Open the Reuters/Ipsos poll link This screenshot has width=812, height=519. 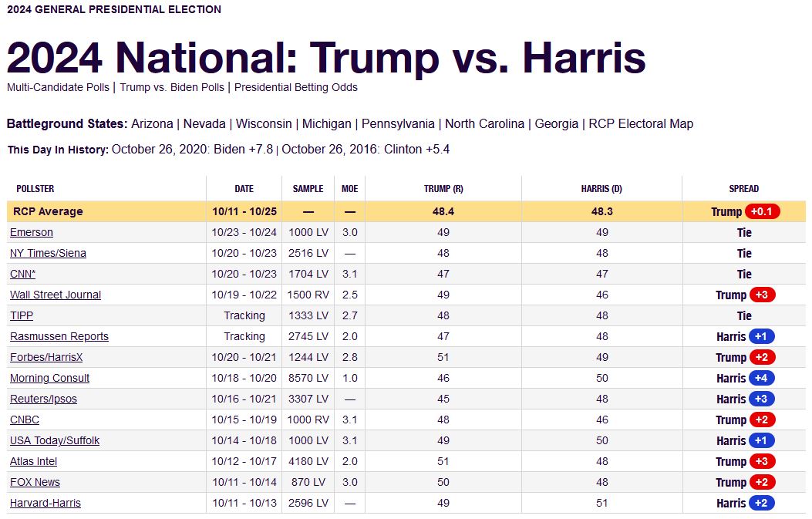tap(43, 399)
